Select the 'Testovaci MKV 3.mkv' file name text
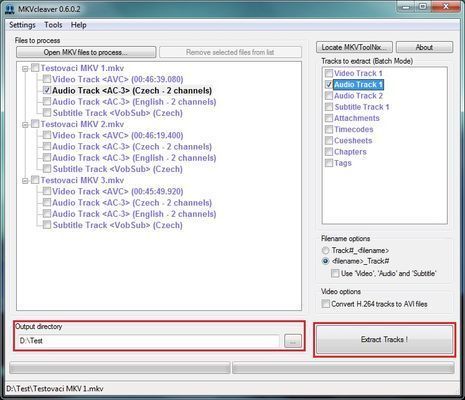465x400 pixels. [82, 180]
